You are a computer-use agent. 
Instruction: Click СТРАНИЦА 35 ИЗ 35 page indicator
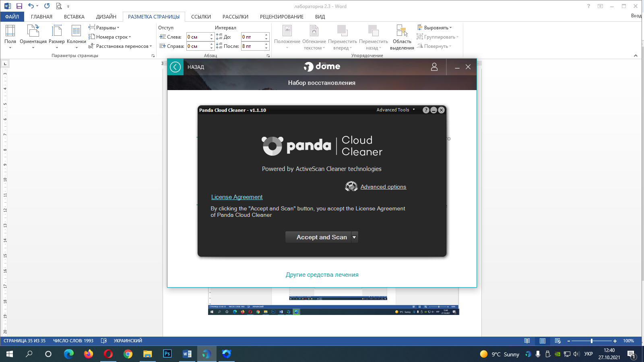click(x=25, y=341)
